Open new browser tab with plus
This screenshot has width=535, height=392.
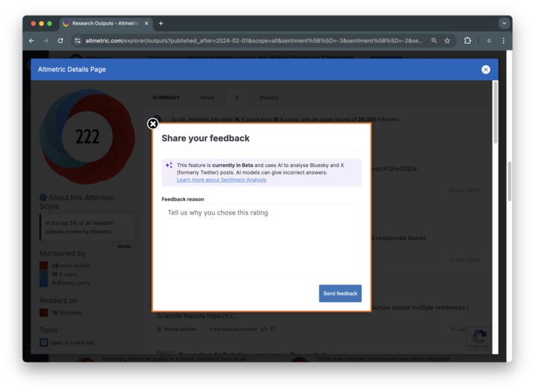click(x=160, y=23)
